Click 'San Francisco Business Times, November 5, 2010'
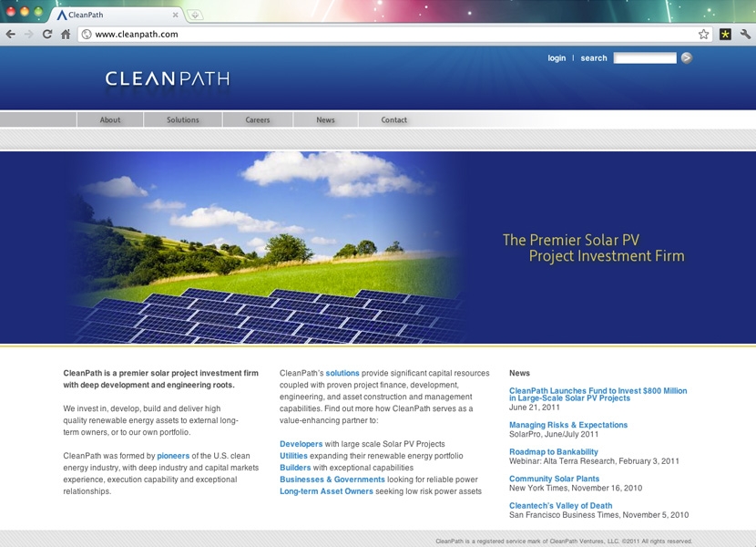The height and width of the screenshot is (547, 756). [x=598, y=515]
